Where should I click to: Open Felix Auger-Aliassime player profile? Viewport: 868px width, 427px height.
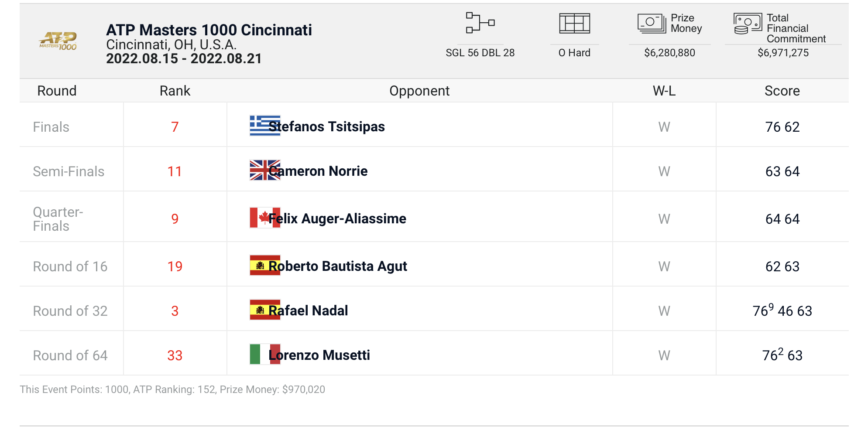click(337, 219)
